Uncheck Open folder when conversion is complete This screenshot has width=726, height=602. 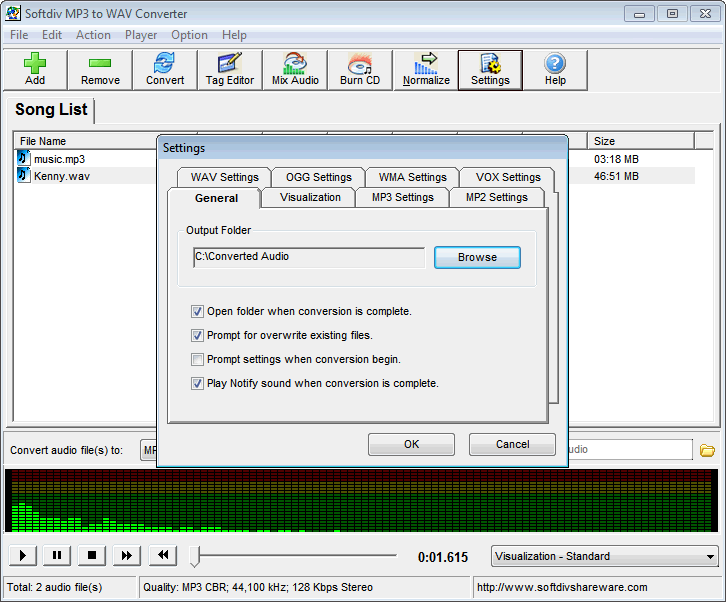[x=197, y=311]
